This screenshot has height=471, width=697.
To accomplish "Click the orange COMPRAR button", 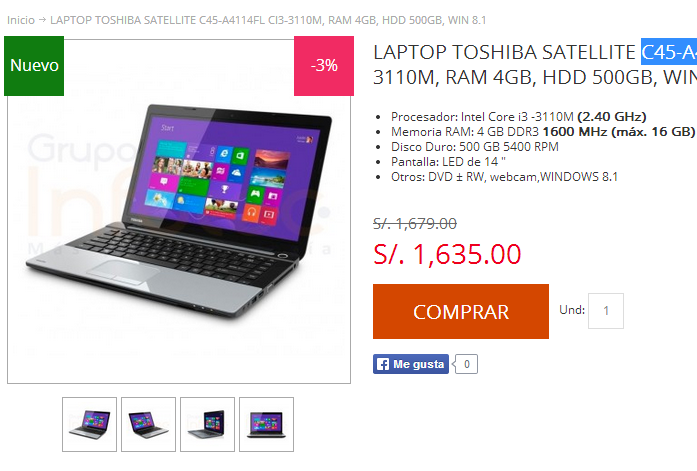I will pyautogui.click(x=461, y=311).
